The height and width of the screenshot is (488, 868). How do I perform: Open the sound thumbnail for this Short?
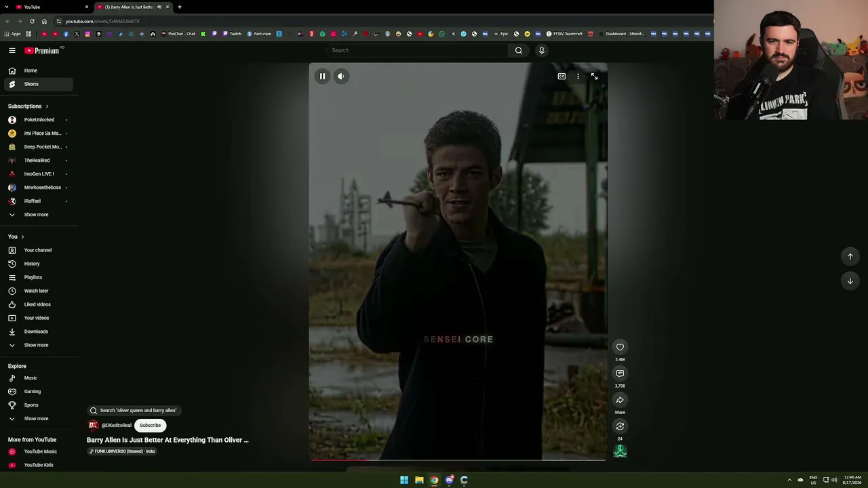[620, 451]
